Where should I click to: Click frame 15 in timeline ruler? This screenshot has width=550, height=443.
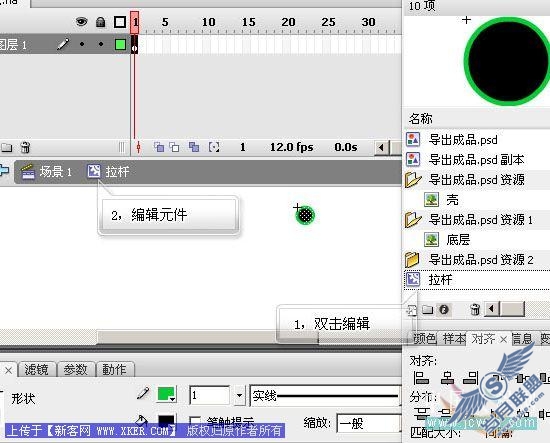[x=248, y=22]
